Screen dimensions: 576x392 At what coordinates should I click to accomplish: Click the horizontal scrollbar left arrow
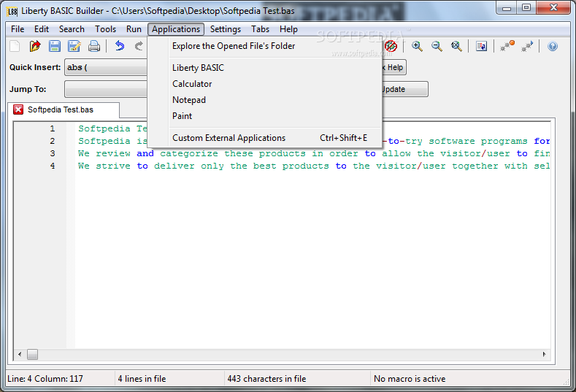point(20,355)
